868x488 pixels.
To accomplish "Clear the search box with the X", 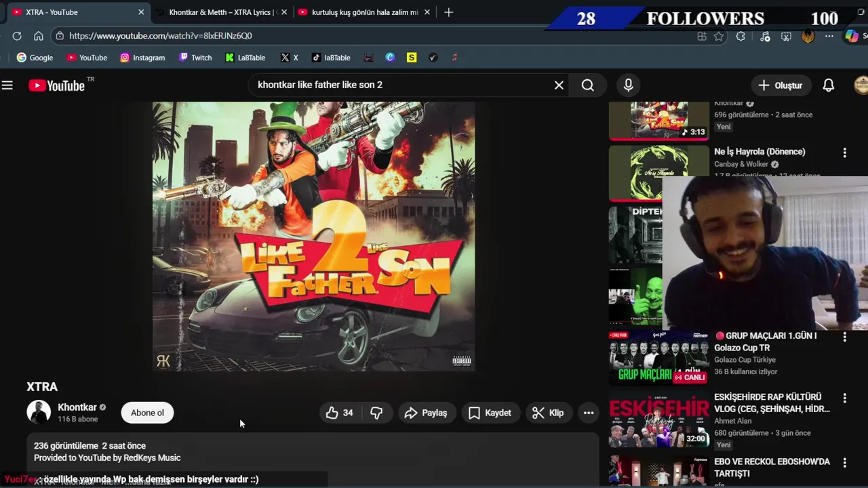I will pos(559,85).
